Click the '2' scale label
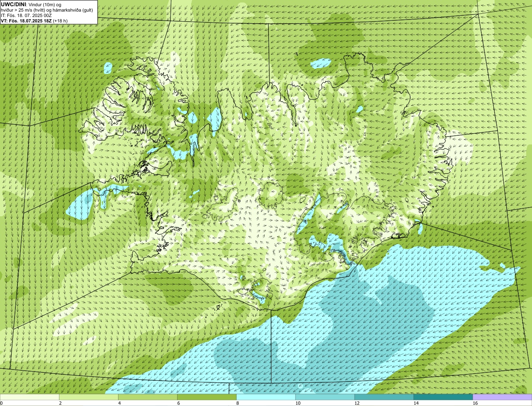Image resolution: width=532 pixels, height=406 pixels. pos(61,403)
